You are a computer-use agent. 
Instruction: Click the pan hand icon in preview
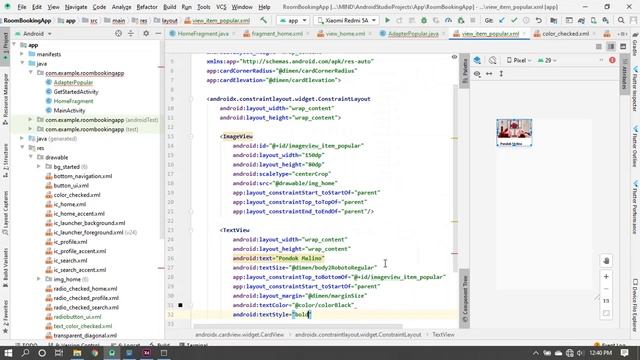606,261
